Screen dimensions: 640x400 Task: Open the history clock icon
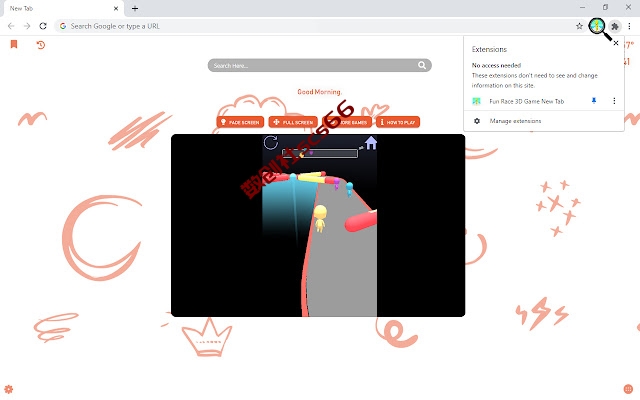coord(40,44)
